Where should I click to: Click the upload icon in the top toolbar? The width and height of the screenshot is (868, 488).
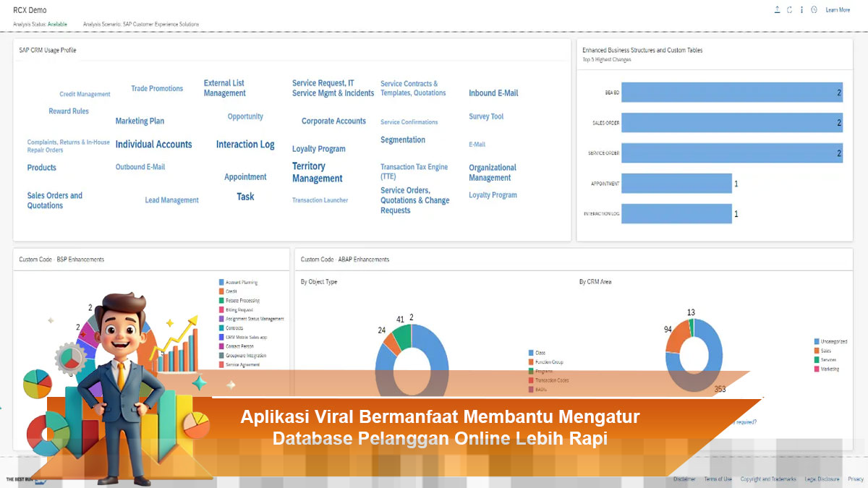tap(777, 9)
